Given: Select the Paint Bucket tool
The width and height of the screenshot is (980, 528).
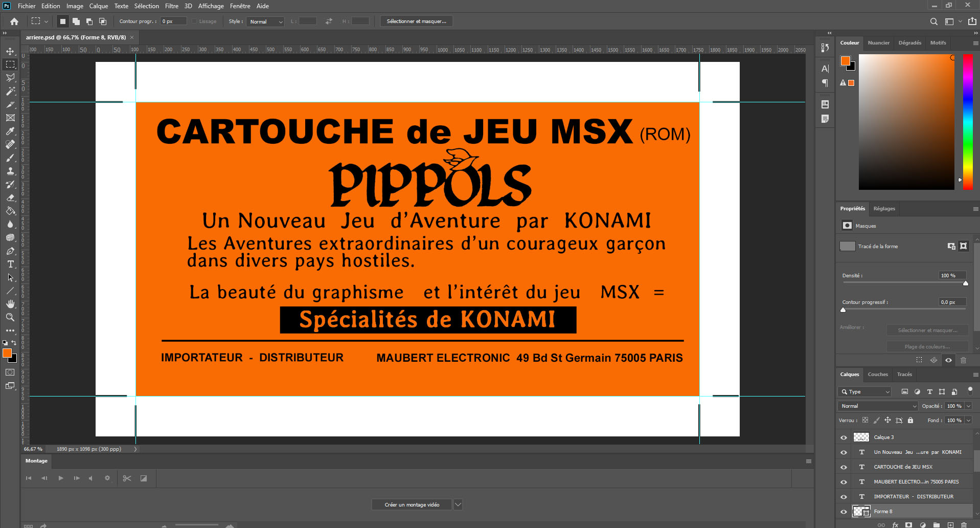Looking at the screenshot, I should pyautogui.click(x=10, y=211).
